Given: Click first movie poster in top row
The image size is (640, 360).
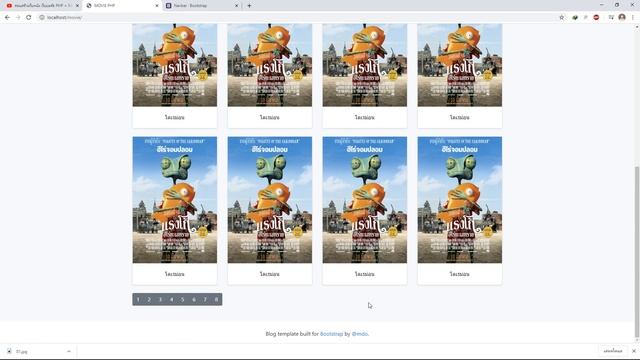Looking at the screenshot, I should tap(175, 65).
